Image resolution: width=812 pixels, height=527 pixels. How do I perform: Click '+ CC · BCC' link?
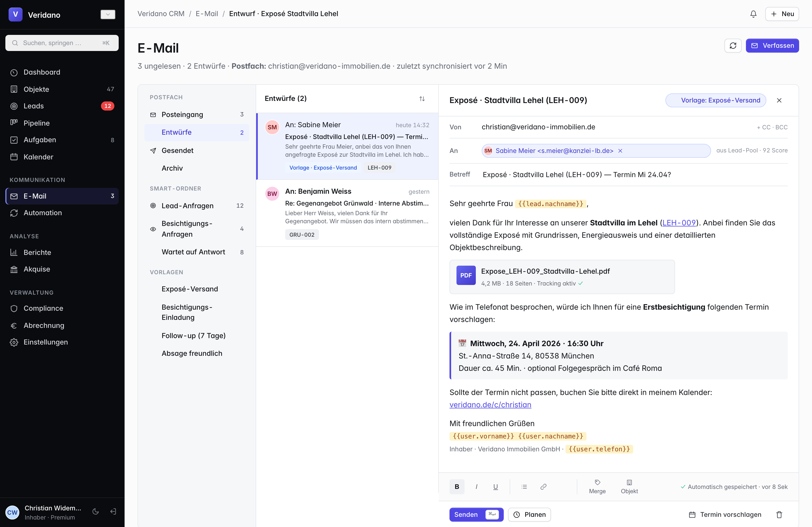tap(772, 127)
